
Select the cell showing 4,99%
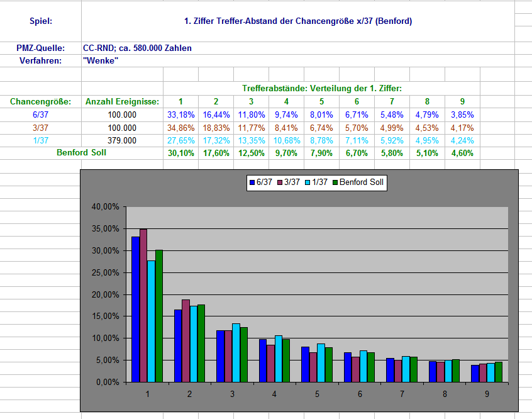[x=392, y=128]
